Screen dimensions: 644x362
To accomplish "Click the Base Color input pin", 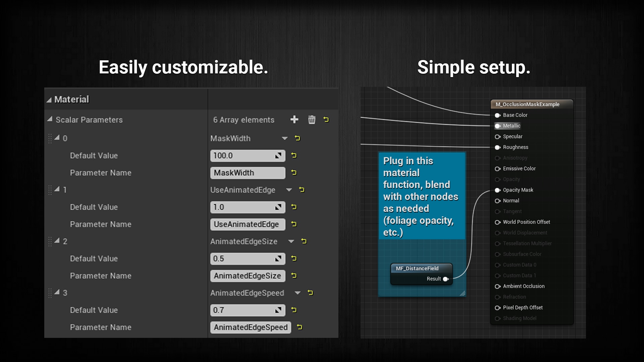I will pyautogui.click(x=497, y=115).
